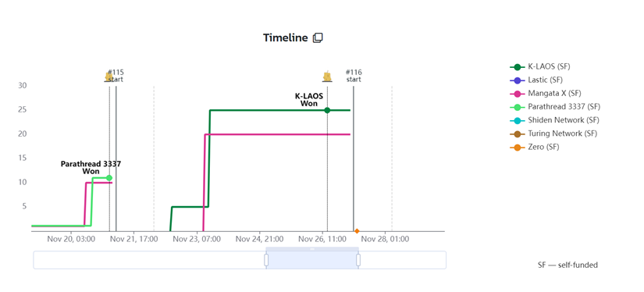Viewport: 644px width, 292px height.
Task: Click the left handle of zoom slider
Action: click(266, 260)
